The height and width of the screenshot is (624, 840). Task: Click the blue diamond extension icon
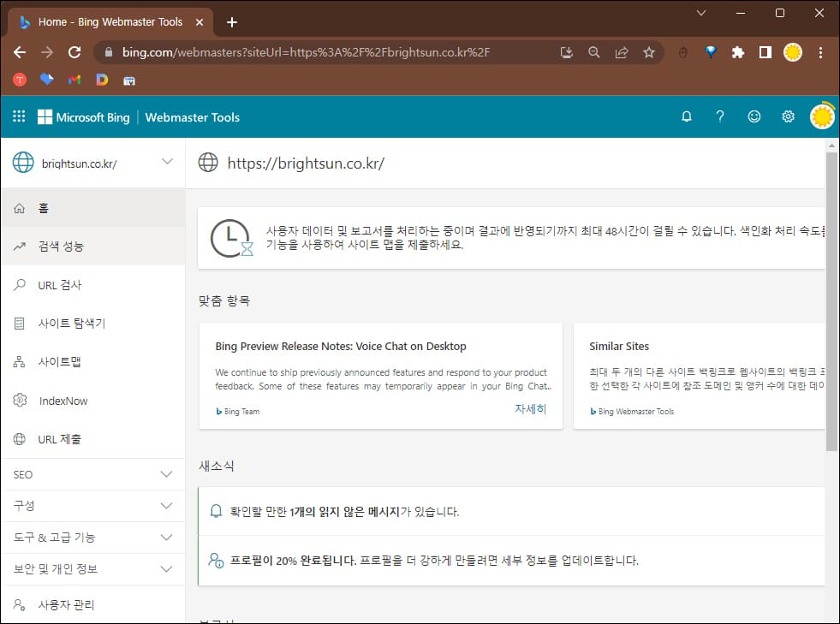[x=711, y=52]
